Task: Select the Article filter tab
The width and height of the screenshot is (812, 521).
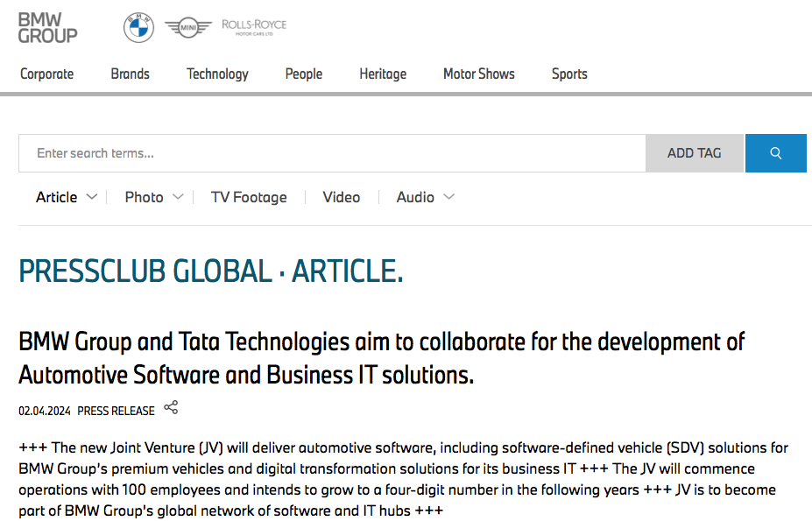Action: [56, 197]
